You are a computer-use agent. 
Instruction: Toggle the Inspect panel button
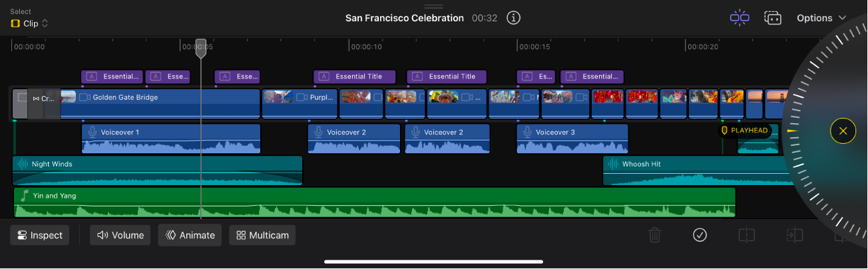[x=40, y=235]
